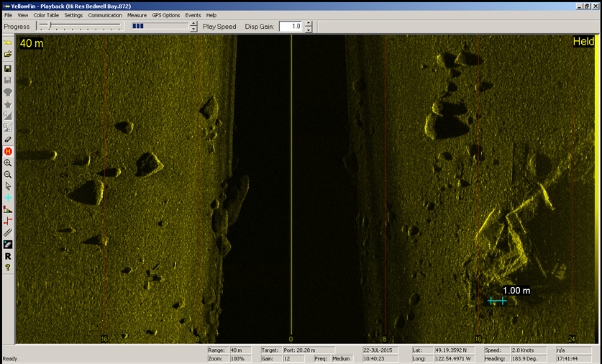This screenshot has height=364, width=602.
Task: Open the Color Table menu
Action: click(46, 15)
